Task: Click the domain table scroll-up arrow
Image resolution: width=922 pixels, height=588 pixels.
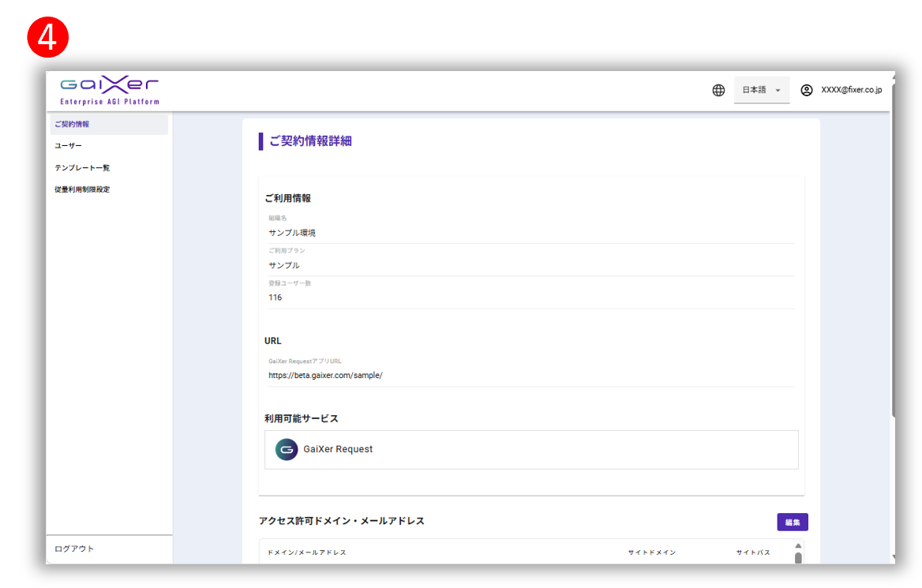Action: coord(798,546)
